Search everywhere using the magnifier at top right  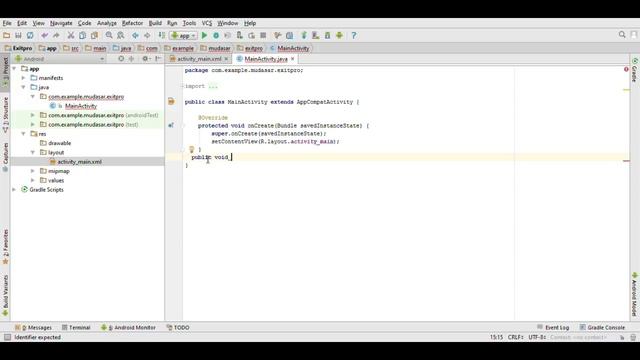[x=622, y=35]
